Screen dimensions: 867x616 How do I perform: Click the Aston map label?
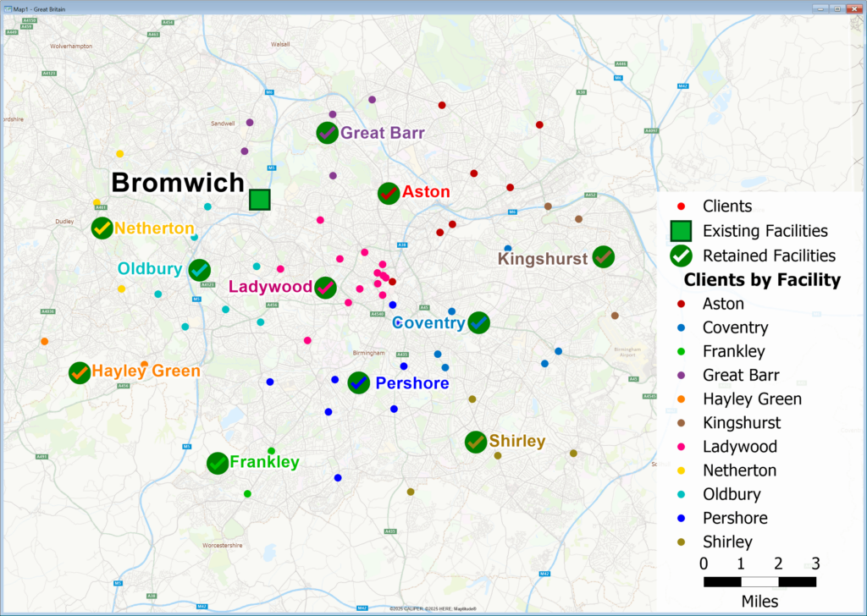click(x=426, y=192)
